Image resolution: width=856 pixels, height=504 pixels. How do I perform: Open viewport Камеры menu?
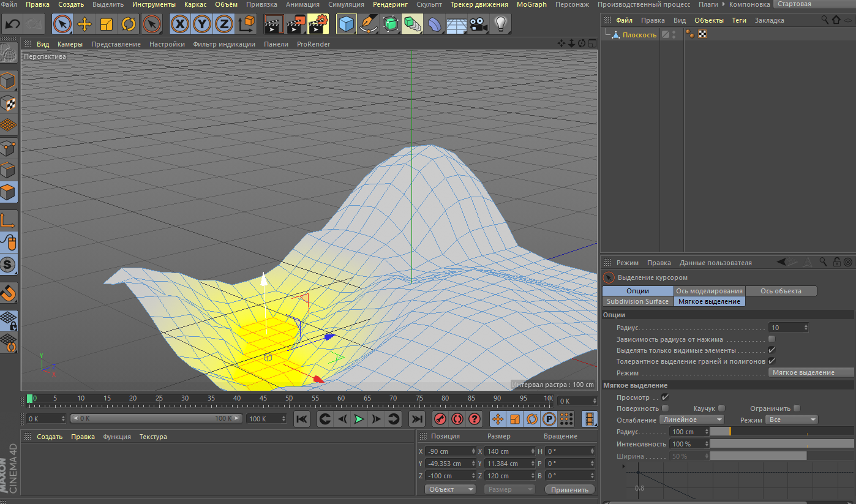(x=70, y=44)
